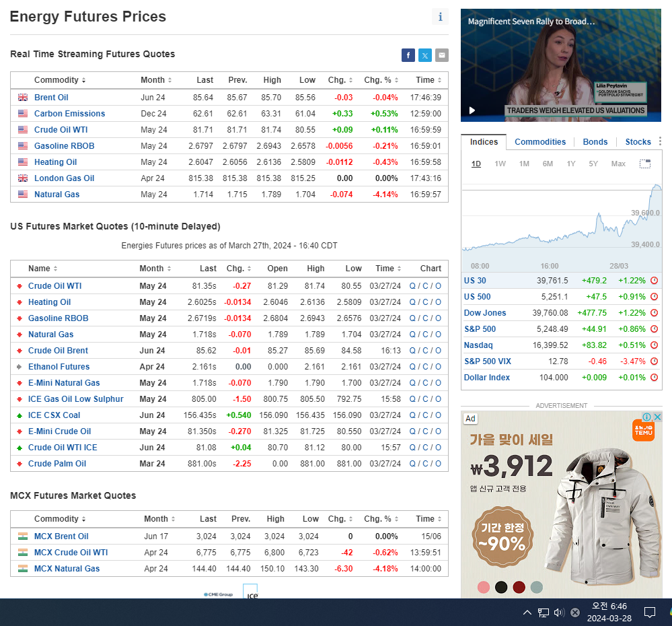Sort US Futures table by Time
The image size is (672, 626).
click(388, 269)
